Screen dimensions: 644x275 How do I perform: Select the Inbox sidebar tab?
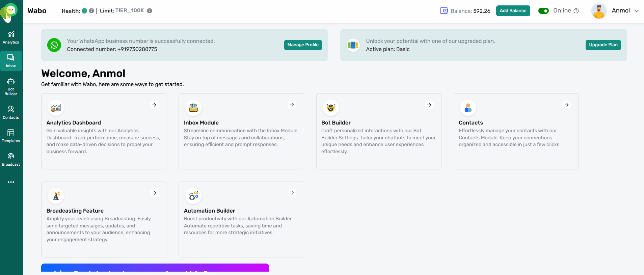(x=11, y=61)
